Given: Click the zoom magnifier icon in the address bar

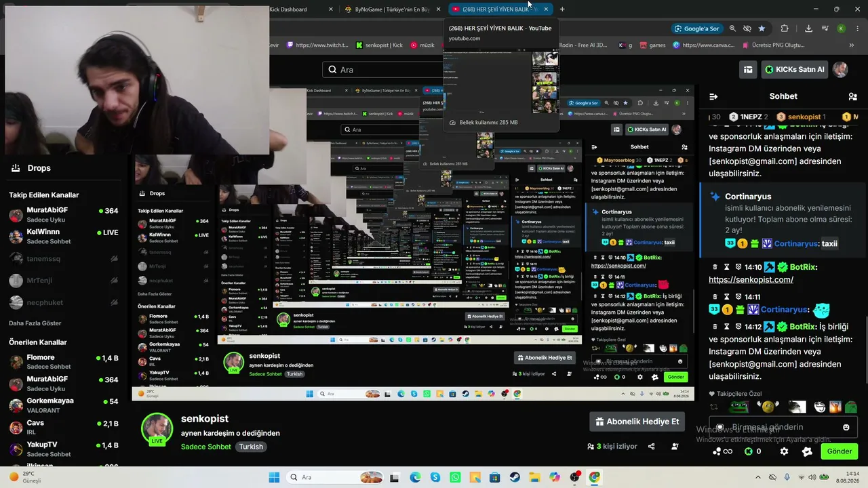Looking at the screenshot, I should coord(732,28).
